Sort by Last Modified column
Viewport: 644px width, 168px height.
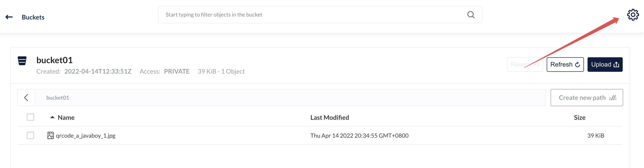[x=329, y=117]
